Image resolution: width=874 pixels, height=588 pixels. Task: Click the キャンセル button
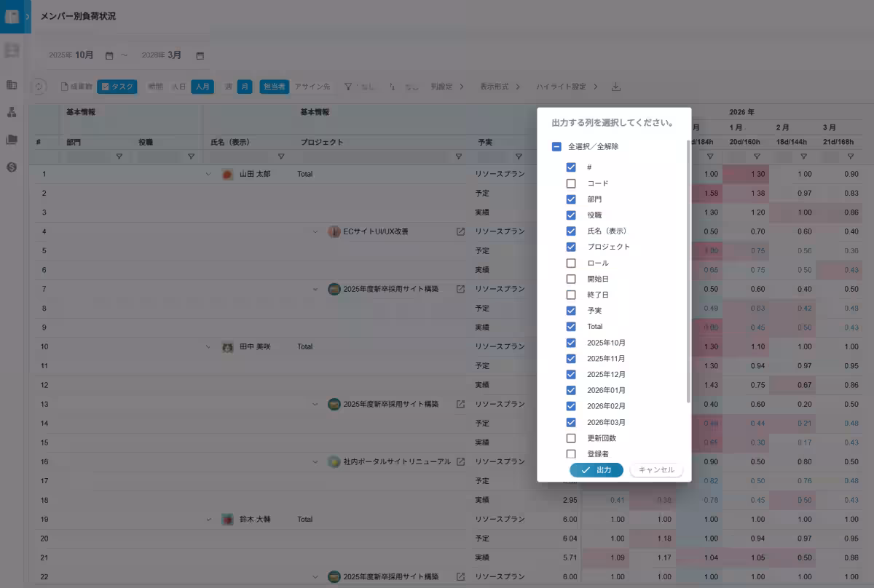(655, 470)
